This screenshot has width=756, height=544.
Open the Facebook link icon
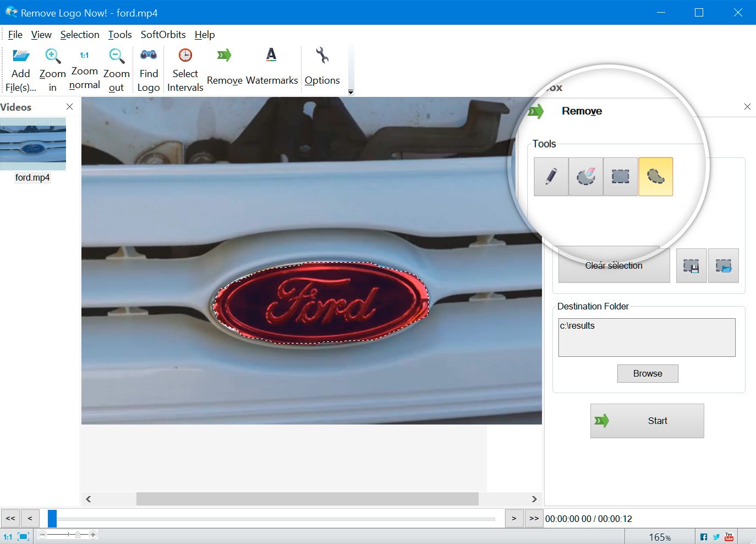pyautogui.click(x=704, y=537)
